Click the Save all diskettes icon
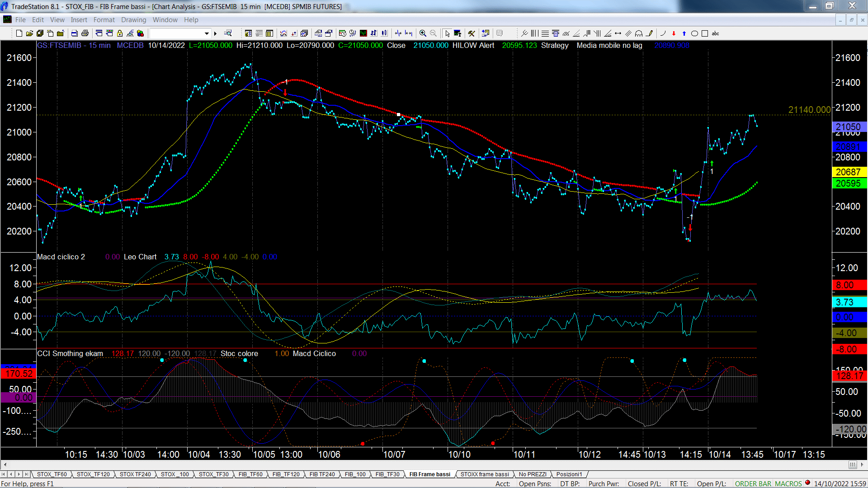The width and height of the screenshot is (868, 488). (40, 33)
